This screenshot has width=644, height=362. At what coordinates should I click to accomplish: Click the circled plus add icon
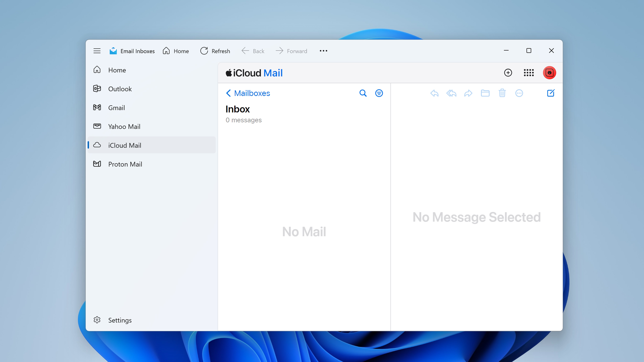(x=508, y=73)
